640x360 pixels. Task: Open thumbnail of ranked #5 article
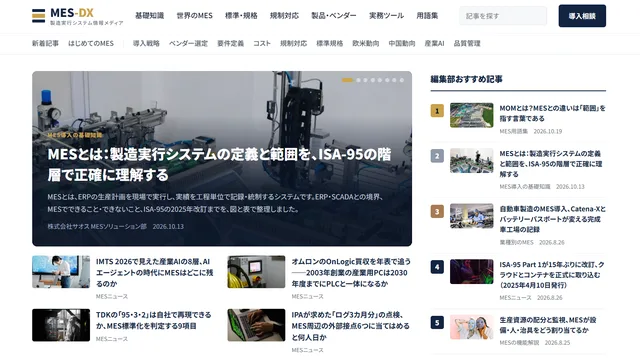tap(471, 327)
